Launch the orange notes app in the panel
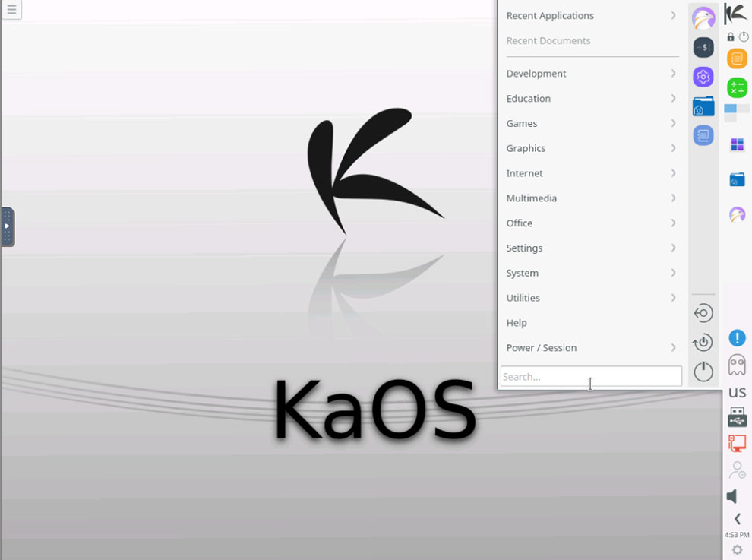752x560 pixels. 737,59
